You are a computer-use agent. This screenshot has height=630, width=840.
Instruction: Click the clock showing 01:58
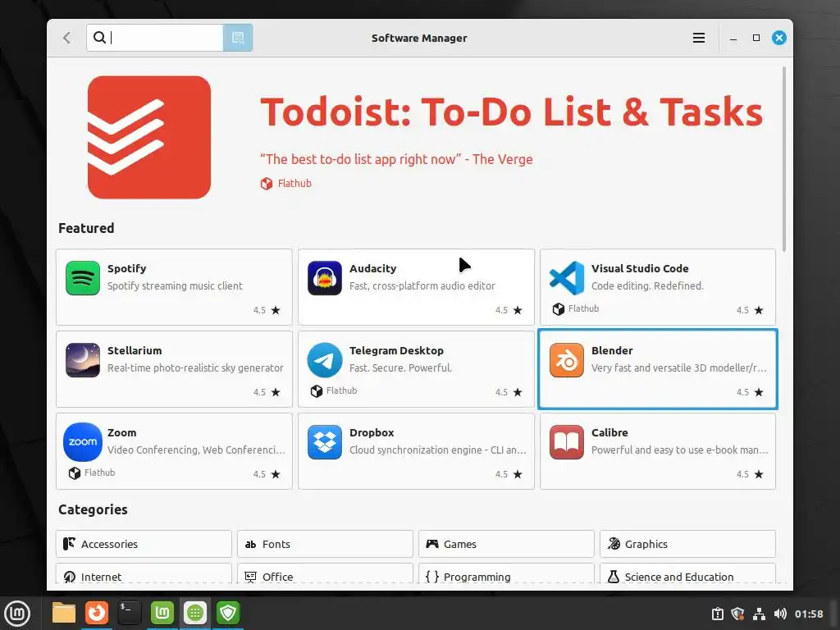pyautogui.click(x=809, y=614)
